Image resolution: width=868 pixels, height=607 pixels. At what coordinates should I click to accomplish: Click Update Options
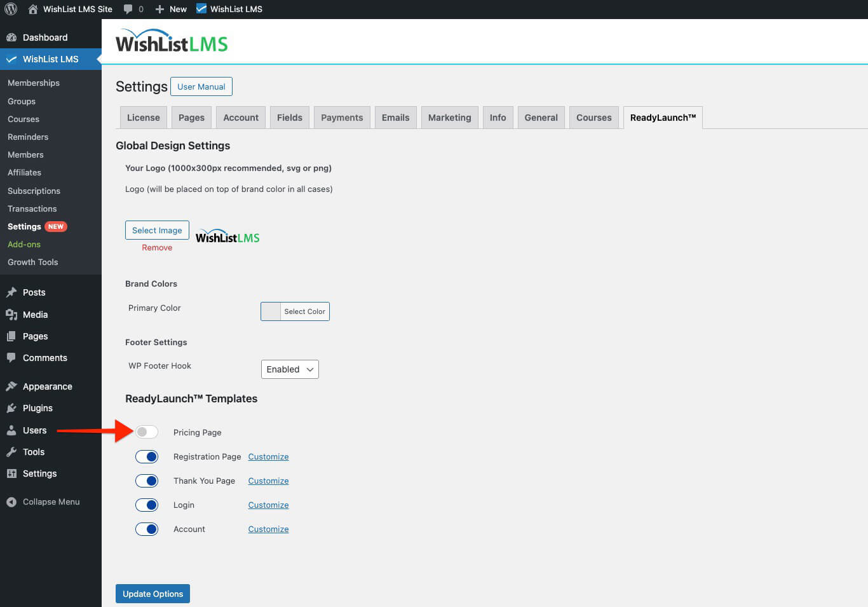153,593
